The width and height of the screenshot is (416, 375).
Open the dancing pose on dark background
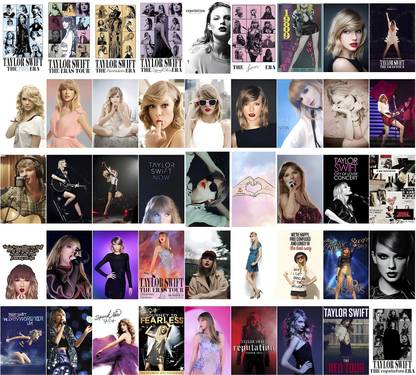point(115,189)
